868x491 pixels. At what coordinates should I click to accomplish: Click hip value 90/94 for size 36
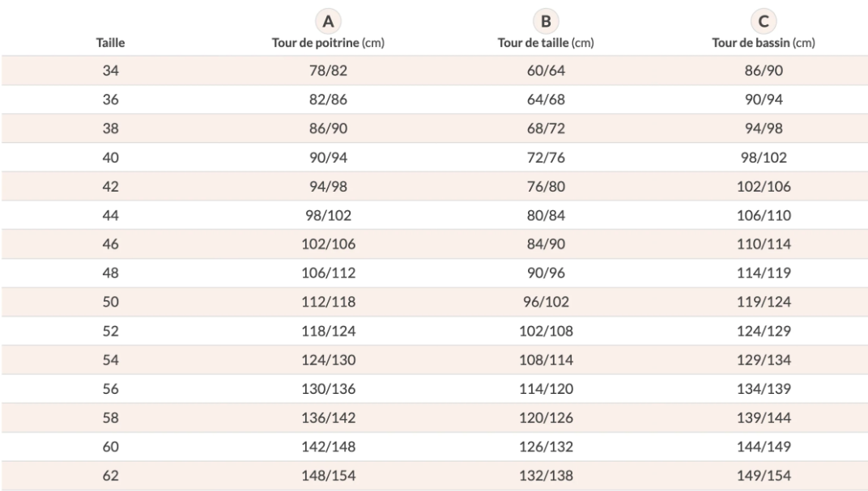[x=762, y=100]
